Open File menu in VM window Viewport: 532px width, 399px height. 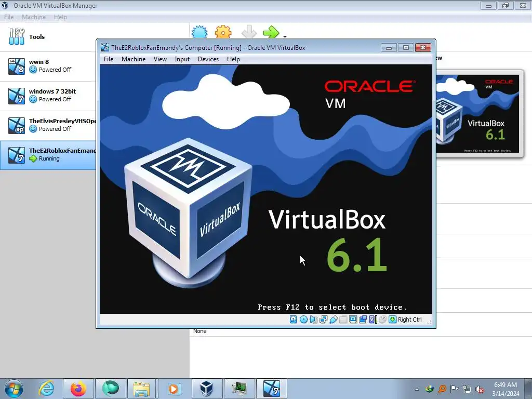coord(109,59)
